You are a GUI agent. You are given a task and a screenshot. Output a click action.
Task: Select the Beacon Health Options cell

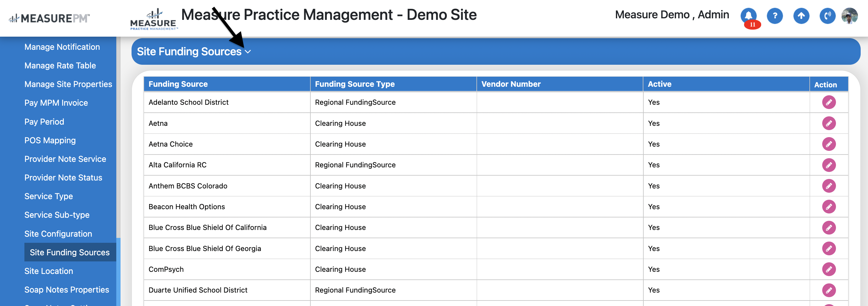(x=227, y=206)
